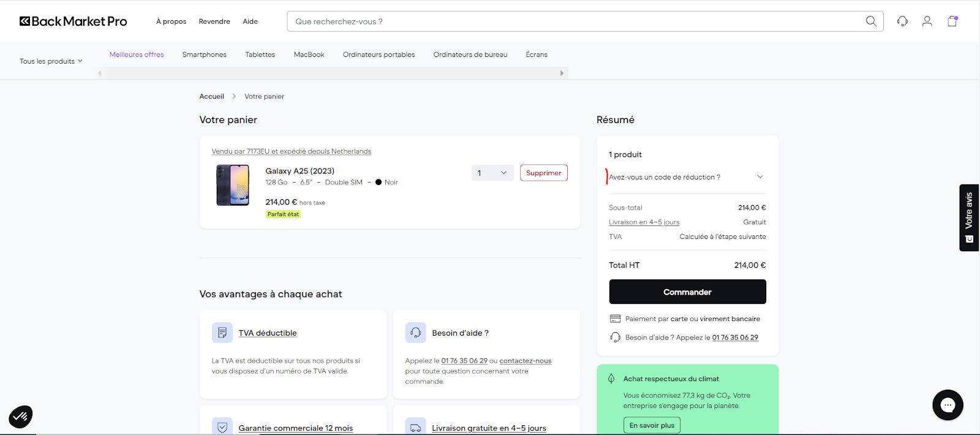This screenshot has width=980, height=435.
Task: Click the round checkmark badge icon
Action: [21, 417]
